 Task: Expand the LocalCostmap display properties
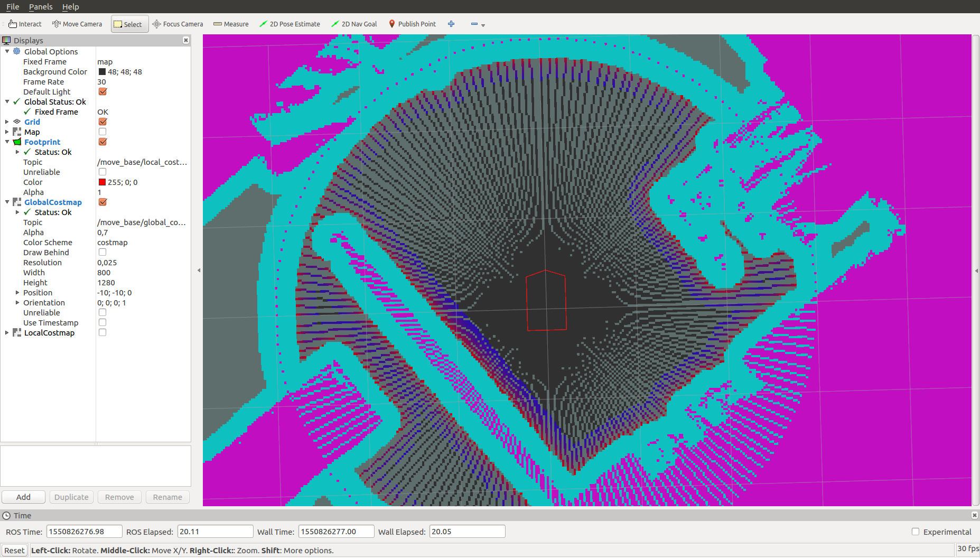pyautogui.click(x=7, y=332)
